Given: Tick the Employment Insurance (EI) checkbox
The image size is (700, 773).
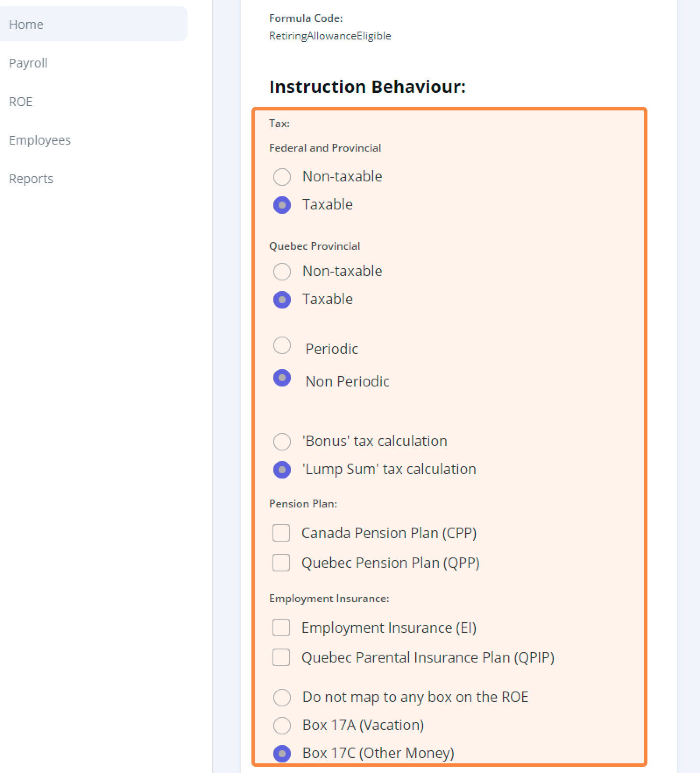Looking at the screenshot, I should pos(281,628).
